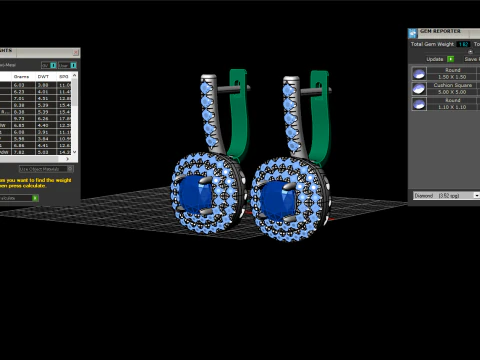Click the 'Round' label above 1.10 X 1.10

coord(453,100)
